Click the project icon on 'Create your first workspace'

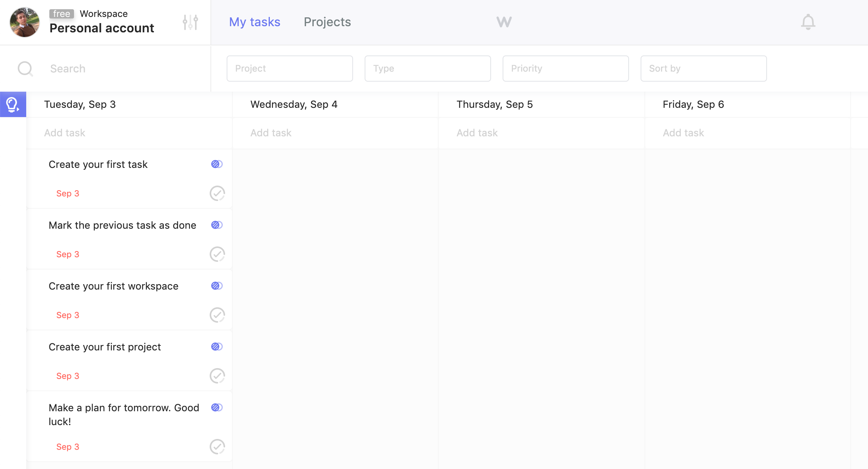(217, 286)
